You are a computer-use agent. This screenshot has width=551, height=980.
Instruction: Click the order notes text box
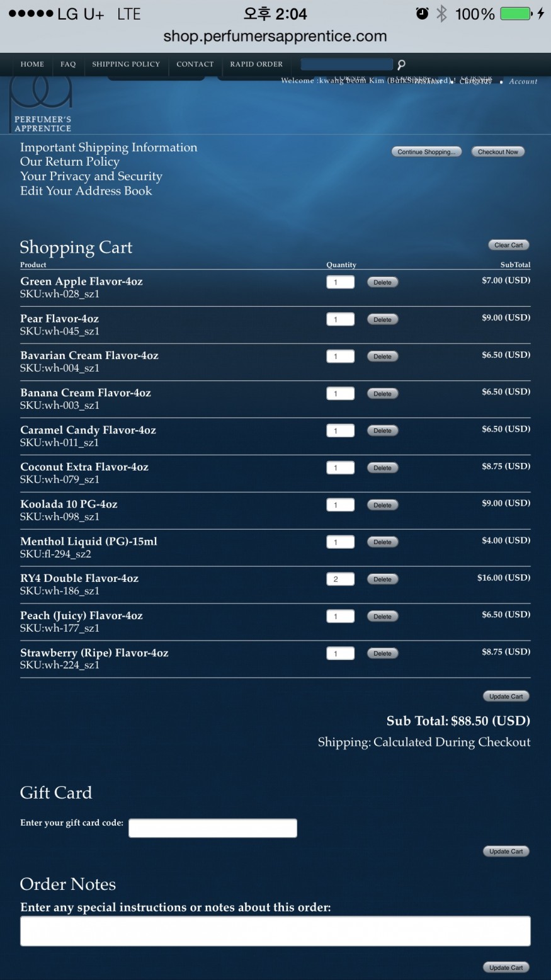[275, 931]
